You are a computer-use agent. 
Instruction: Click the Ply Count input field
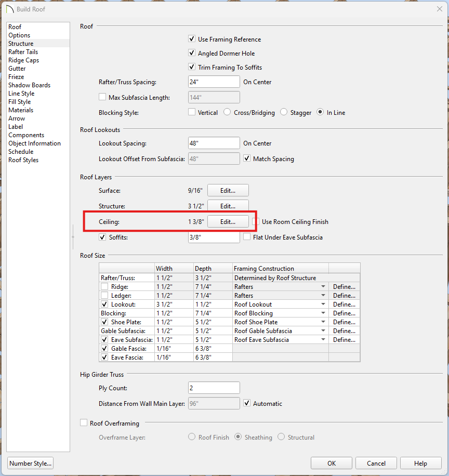click(x=214, y=388)
